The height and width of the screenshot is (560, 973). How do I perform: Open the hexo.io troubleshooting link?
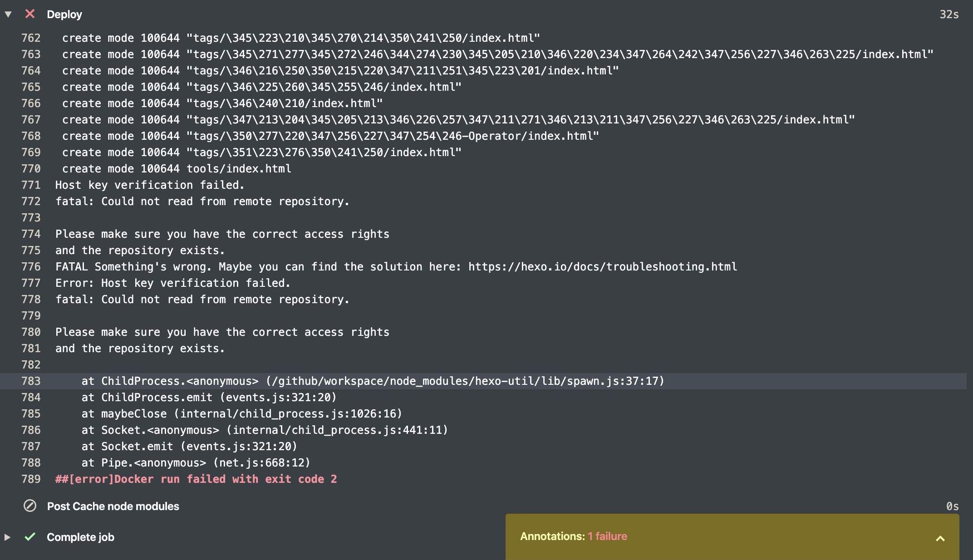click(603, 267)
